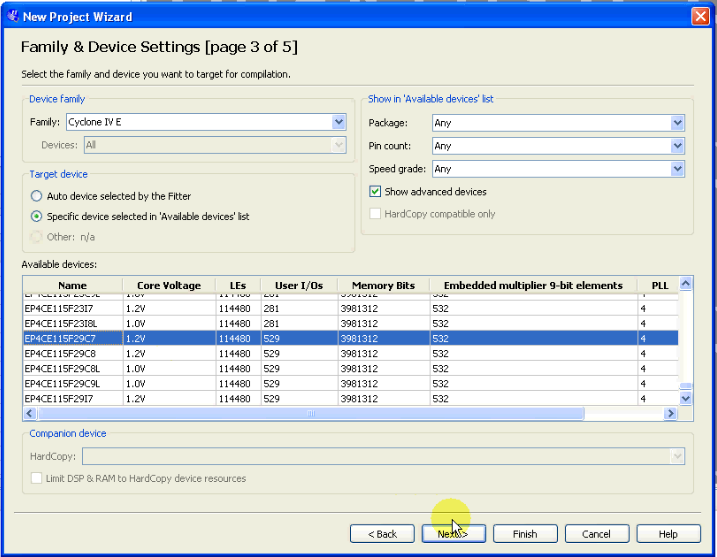Sort by the Core Voltage column header

pos(169,285)
